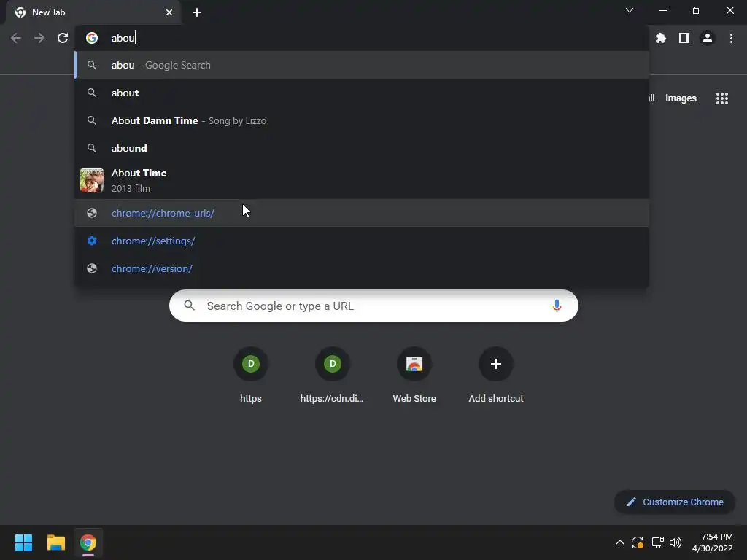Screen dimensions: 747x560
Task: Open the profile avatar menu
Action: 708,38
